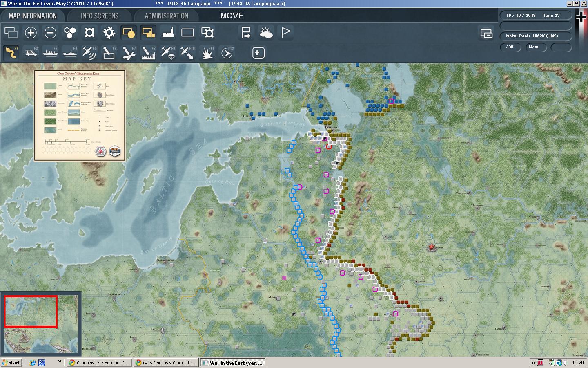The height and width of the screenshot is (368, 588).
Task: Click the Motor Pool readout
Action: [x=535, y=36]
